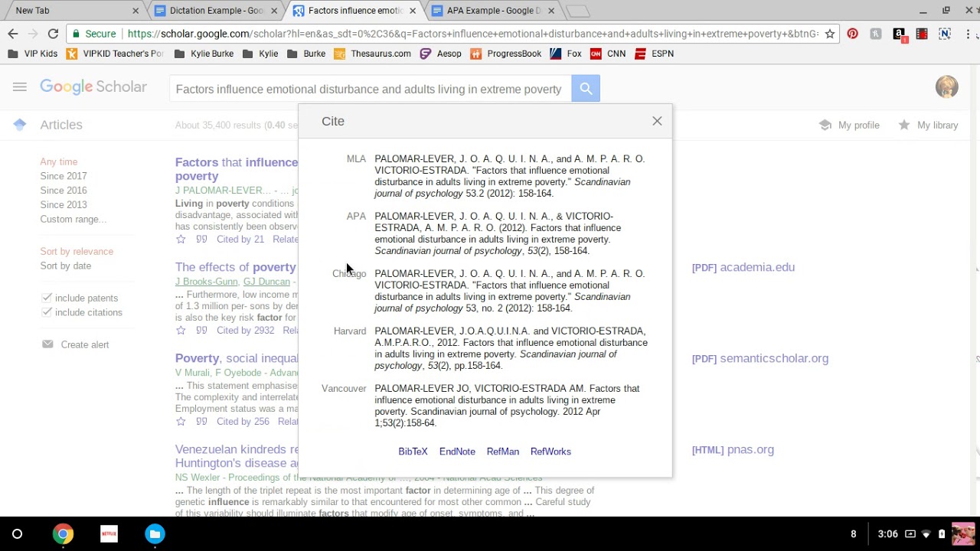Click Cited by 21 link
The height and width of the screenshot is (551, 980).
pyautogui.click(x=240, y=240)
